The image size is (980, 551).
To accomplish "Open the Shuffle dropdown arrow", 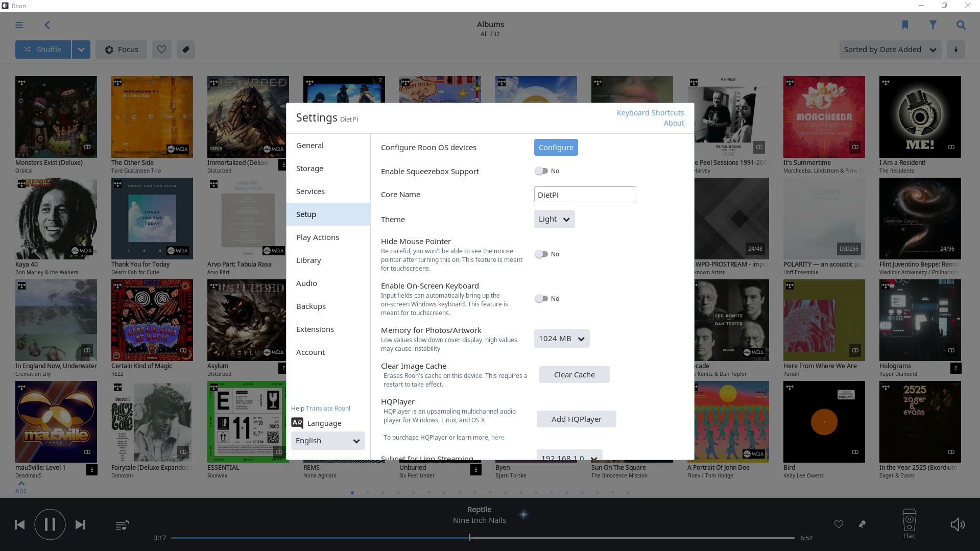I will pos(81,50).
